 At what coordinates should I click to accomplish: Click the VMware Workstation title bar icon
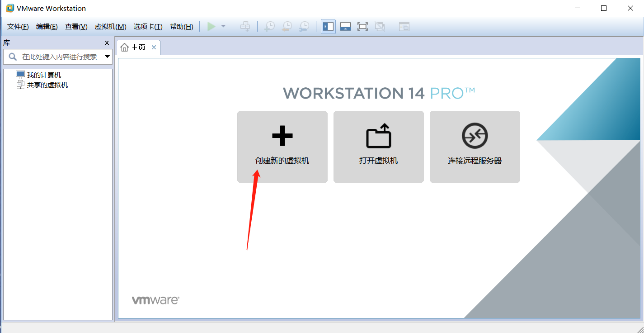point(10,8)
